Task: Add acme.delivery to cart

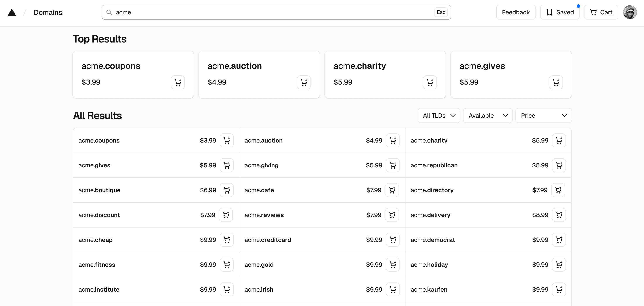Action: [559, 215]
